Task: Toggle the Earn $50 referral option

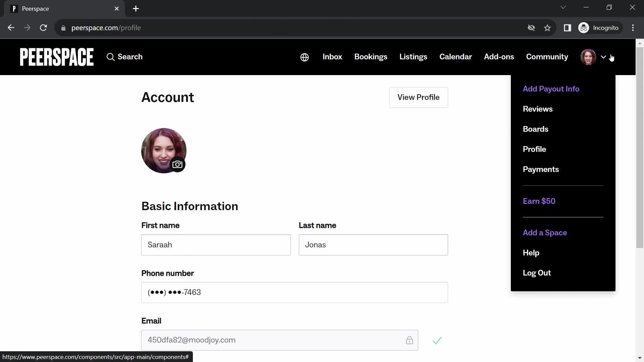Action: (539, 201)
